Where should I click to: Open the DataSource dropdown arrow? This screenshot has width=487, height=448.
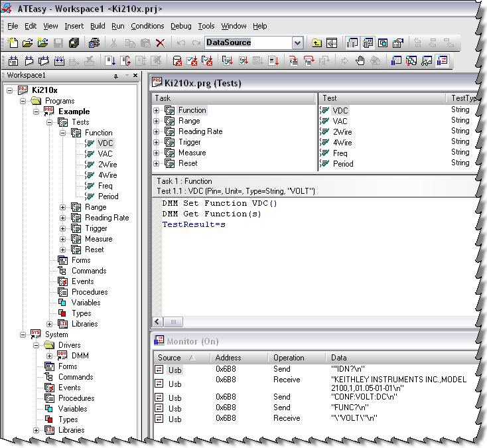point(297,43)
